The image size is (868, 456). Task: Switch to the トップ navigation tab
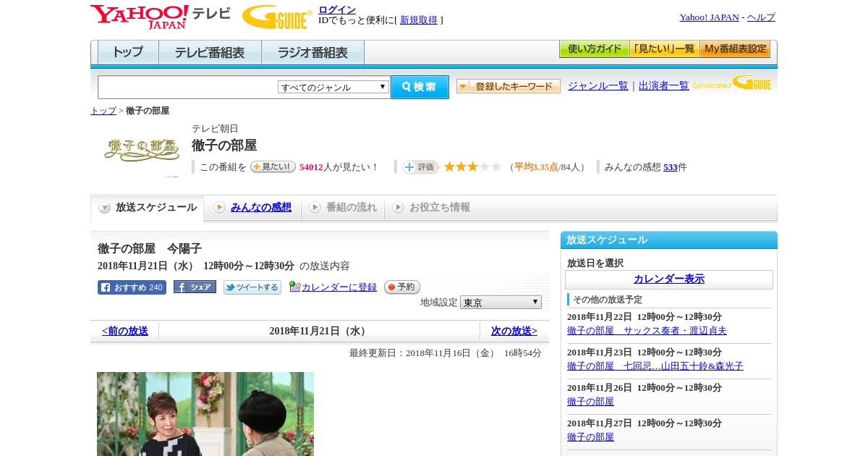tap(128, 52)
